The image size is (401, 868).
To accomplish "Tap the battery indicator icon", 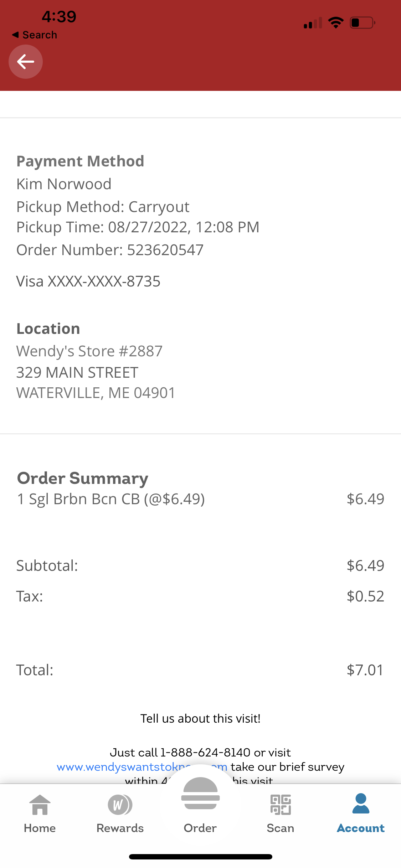I will pos(363,23).
